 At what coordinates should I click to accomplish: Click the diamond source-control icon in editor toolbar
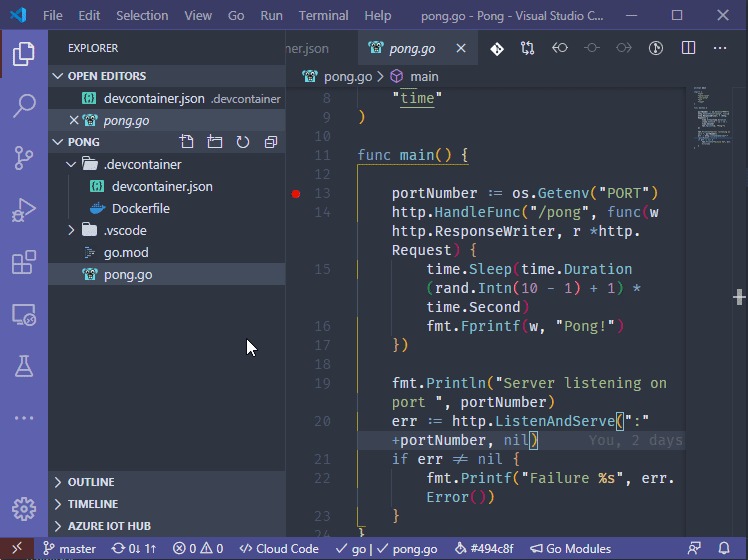497,48
